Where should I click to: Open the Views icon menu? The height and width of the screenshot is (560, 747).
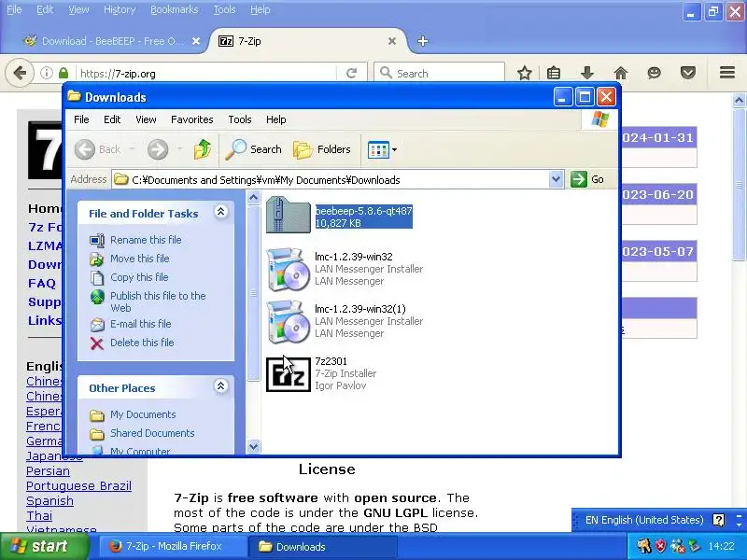point(382,150)
